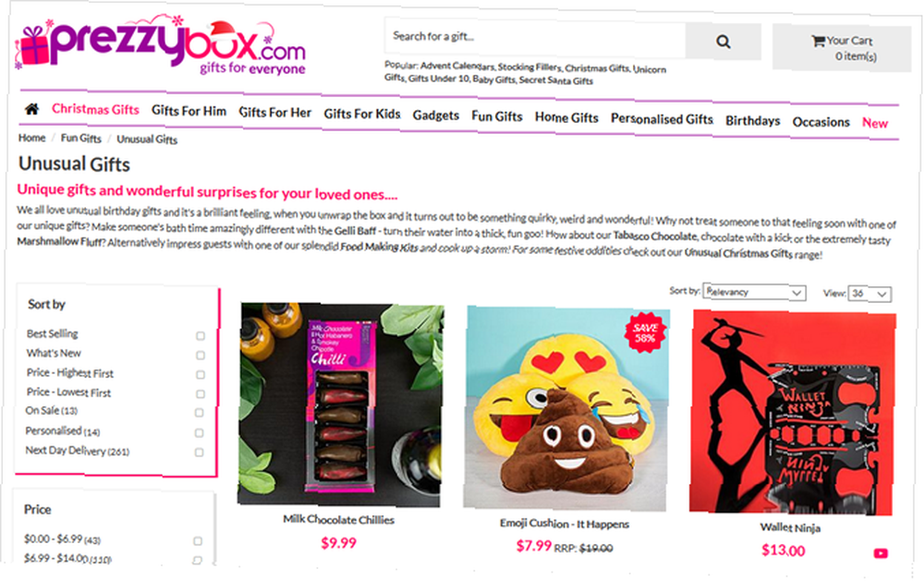Select the Personalised Gifts menu
The width and height of the screenshot is (924, 581).
(662, 119)
